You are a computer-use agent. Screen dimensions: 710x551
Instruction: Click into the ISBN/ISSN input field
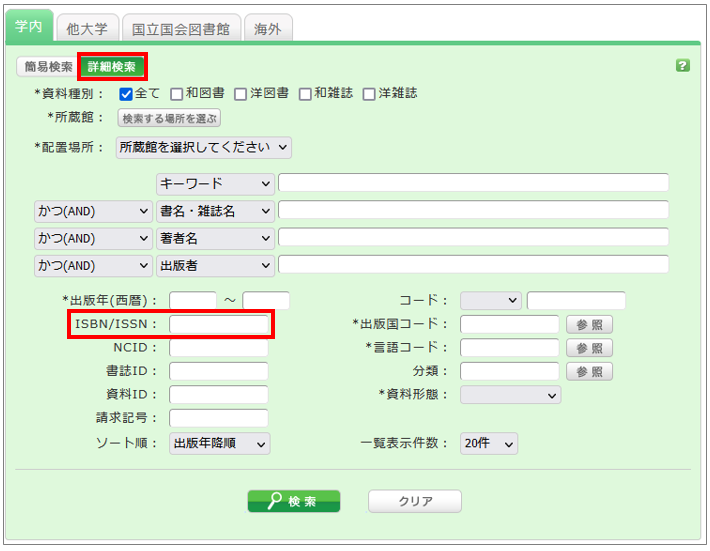click(x=219, y=325)
